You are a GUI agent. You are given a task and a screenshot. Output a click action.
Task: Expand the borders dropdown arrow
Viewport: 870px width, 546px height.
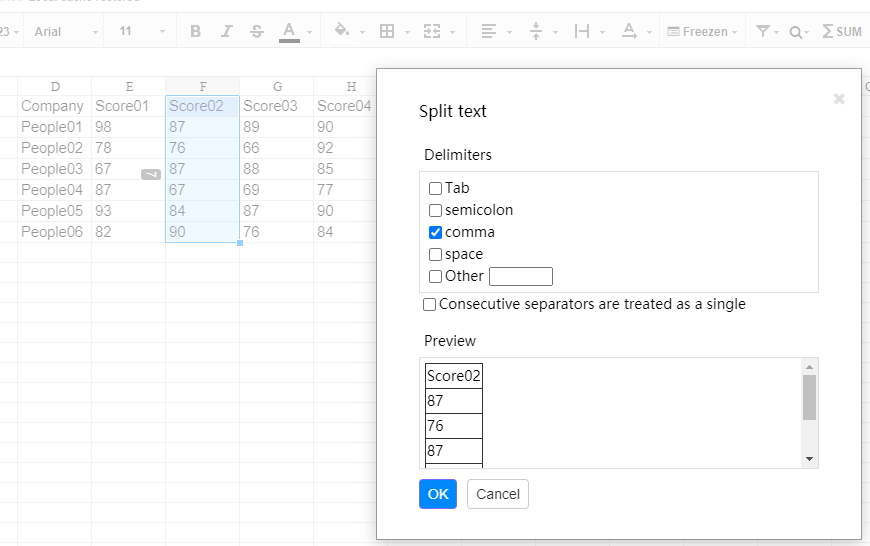[x=407, y=33]
